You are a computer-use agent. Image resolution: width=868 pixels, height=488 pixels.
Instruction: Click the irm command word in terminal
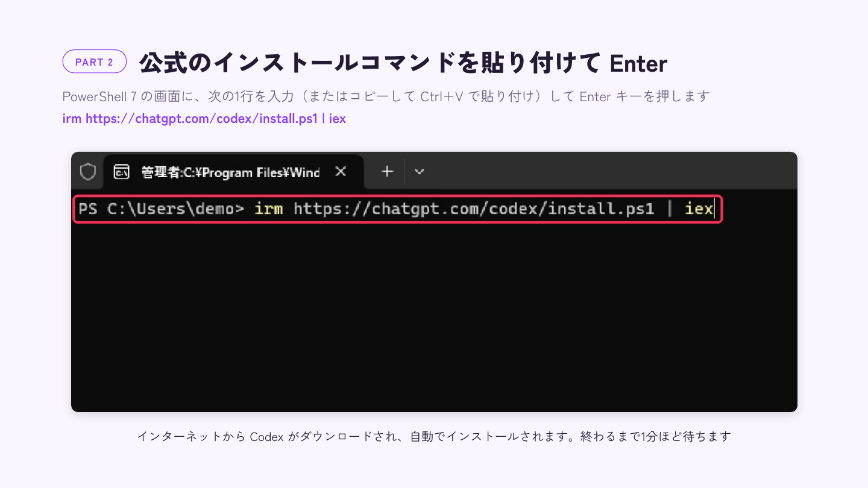point(269,209)
